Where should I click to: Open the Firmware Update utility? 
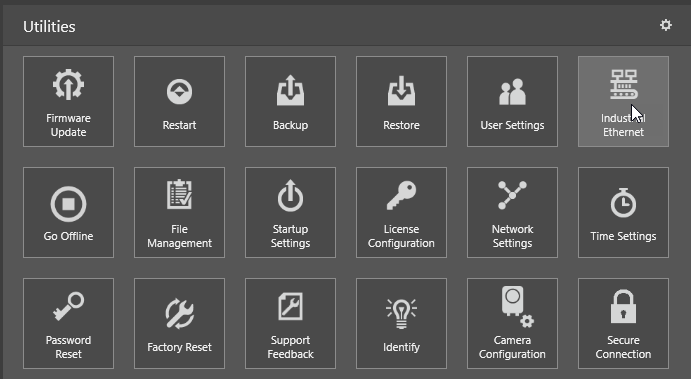coord(68,101)
